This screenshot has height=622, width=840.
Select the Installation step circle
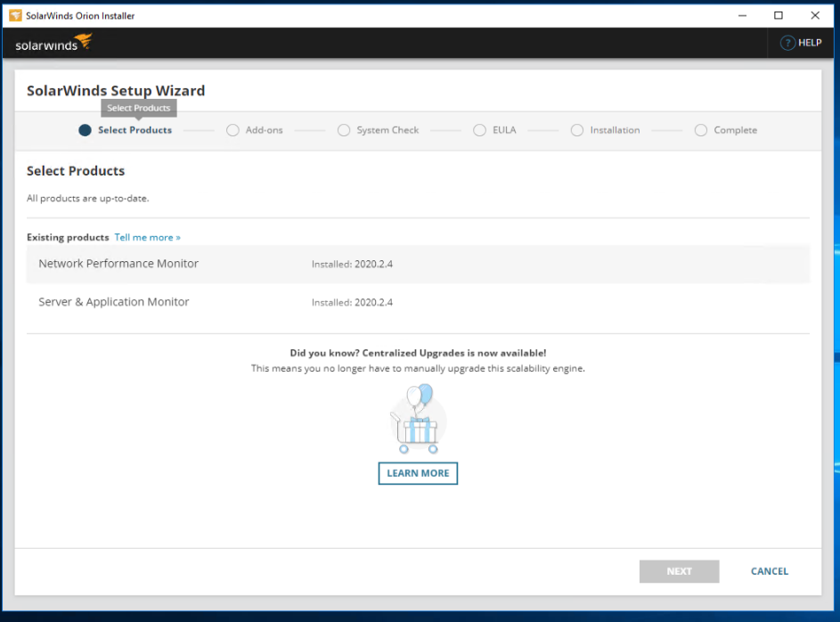[577, 130]
